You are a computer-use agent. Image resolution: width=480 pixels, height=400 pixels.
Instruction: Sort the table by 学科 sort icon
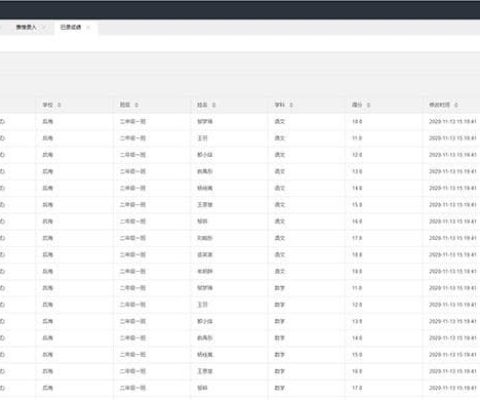[291, 105]
